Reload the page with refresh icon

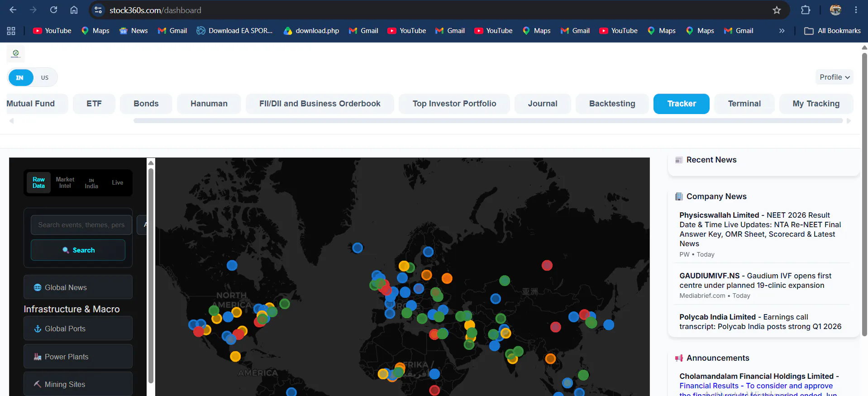click(53, 10)
